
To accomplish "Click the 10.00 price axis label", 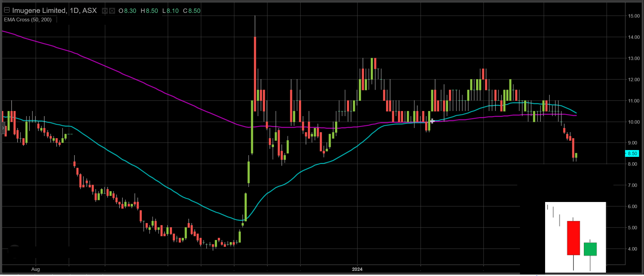I will point(634,122).
